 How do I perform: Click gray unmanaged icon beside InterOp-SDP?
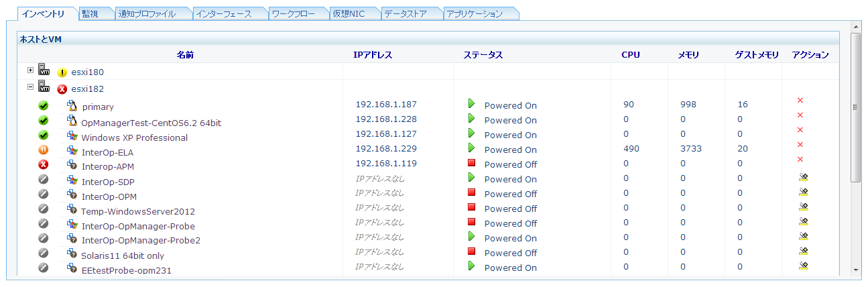[x=44, y=179]
